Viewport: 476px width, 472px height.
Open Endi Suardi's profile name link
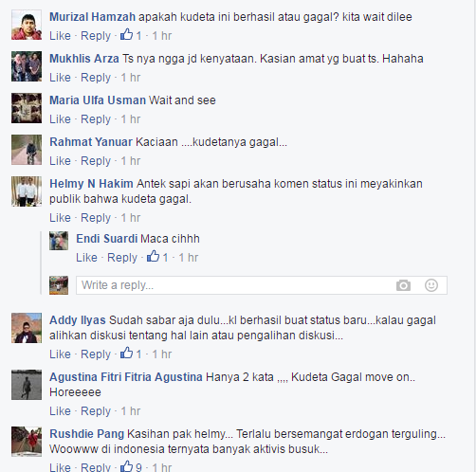[107, 239]
